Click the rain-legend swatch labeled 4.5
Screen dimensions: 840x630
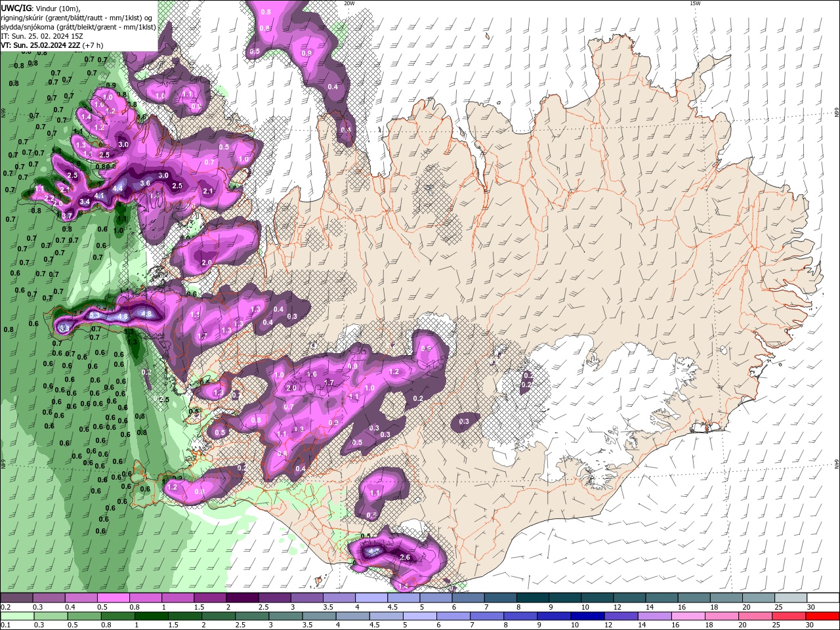click(386, 616)
